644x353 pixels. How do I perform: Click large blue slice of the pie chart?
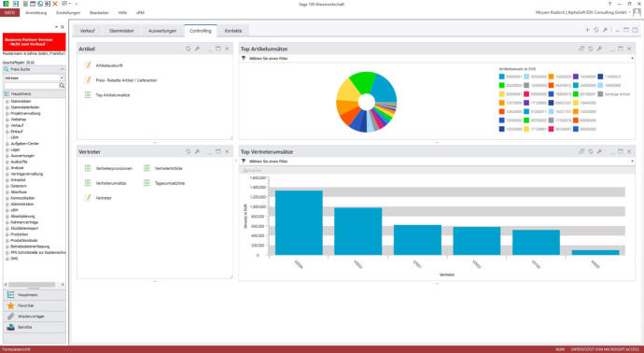coord(384,88)
